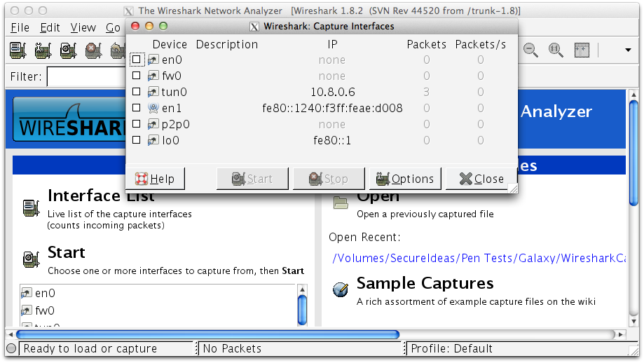The image size is (644, 363).
Task: Click the resize columns toolbar icon
Action: pyautogui.click(x=582, y=50)
